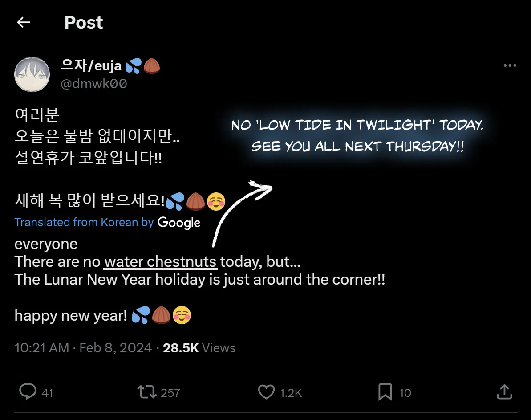The height and width of the screenshot is (420, 531).
Task: Click the 41 replies count
Action: pos(47,393)
